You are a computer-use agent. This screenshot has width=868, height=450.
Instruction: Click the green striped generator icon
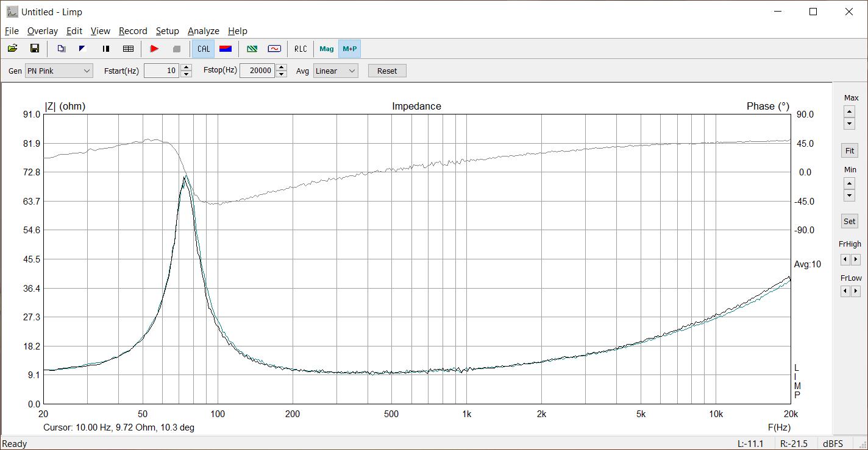tap(252, 49)
